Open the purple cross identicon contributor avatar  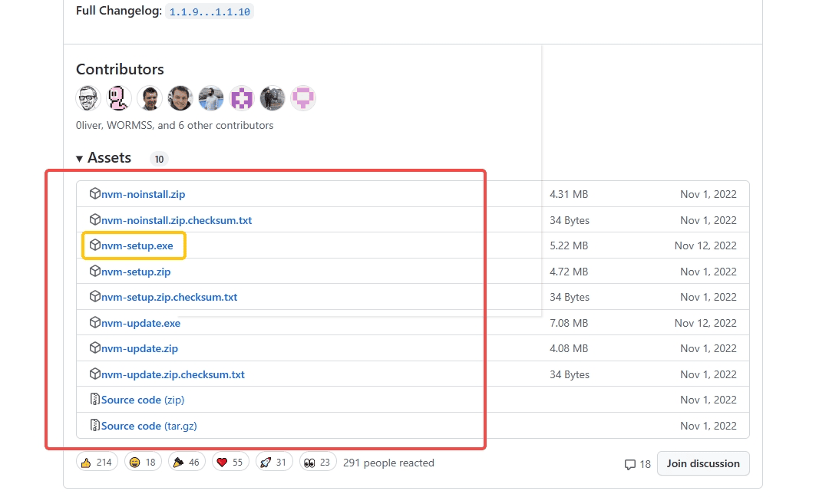click(x=242, y=98)
